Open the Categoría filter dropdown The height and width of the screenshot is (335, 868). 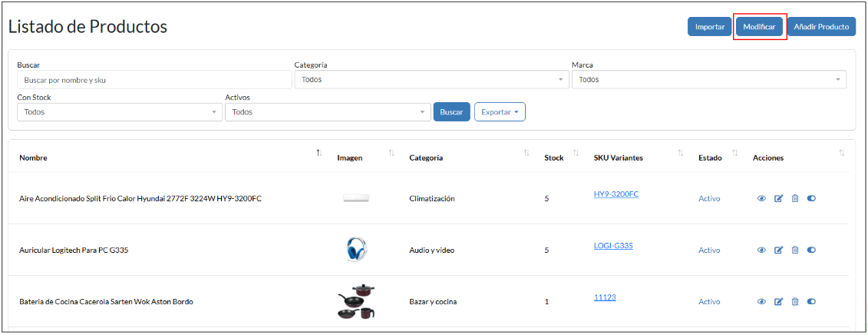point(431,80)
